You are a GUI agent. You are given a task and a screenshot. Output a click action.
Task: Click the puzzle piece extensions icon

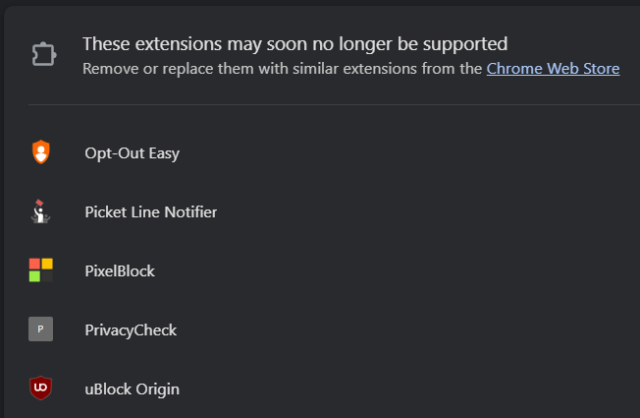point(42,55)
